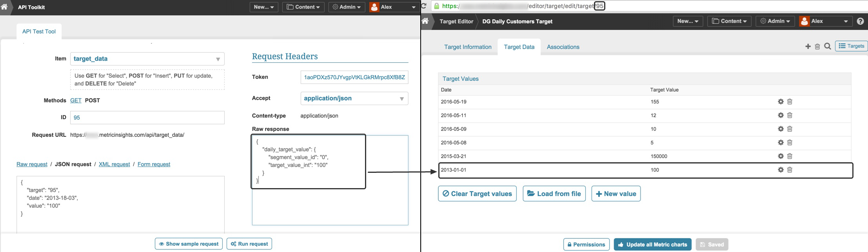Click the help question mark icon
The height and width of the screenshot is (252, 868).
(860, 21)
